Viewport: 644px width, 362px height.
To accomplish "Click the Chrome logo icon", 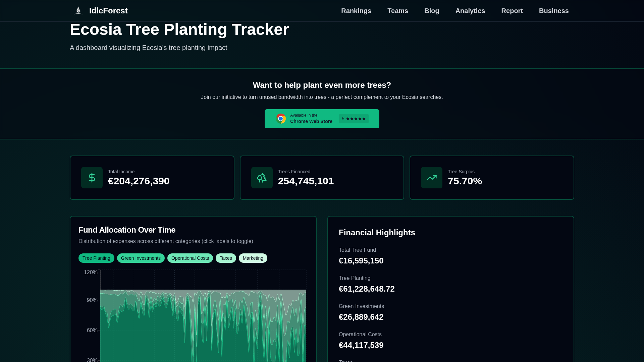I will pyautogui.click(x=281, y=119).
